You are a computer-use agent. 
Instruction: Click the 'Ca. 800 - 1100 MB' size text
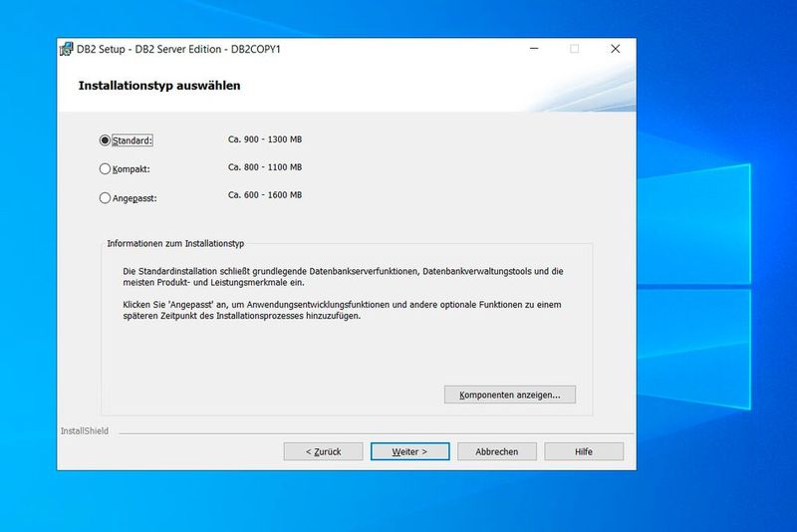[265, 167]
